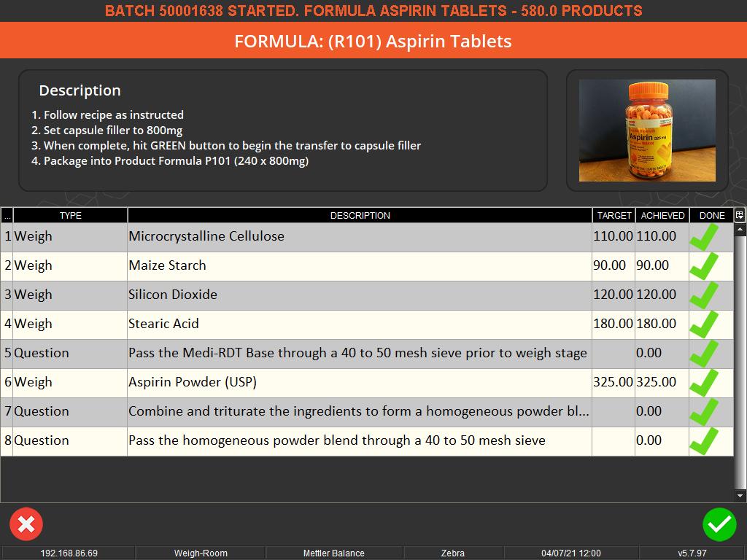Select the red X abort icon

(26, 524)
